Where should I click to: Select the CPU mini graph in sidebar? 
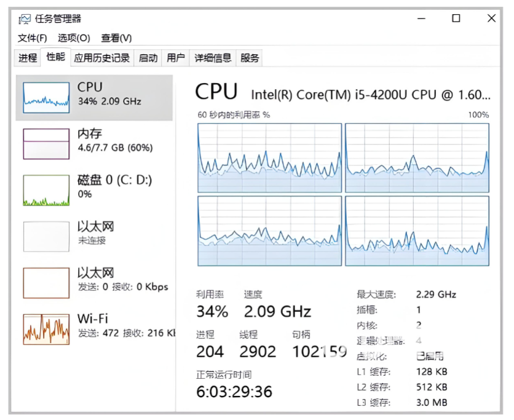[46, 97]
